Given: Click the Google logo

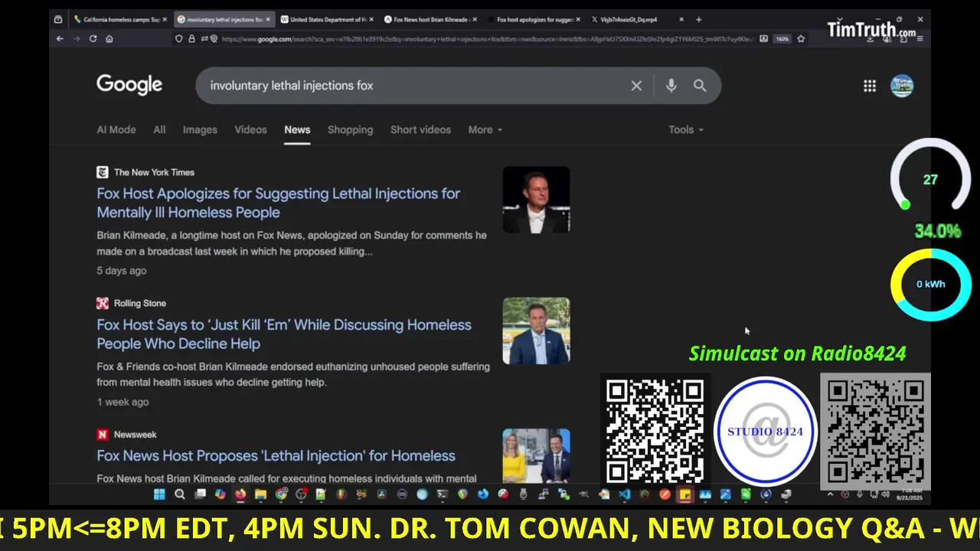Looking at the screenshot, I should (129, 85).
